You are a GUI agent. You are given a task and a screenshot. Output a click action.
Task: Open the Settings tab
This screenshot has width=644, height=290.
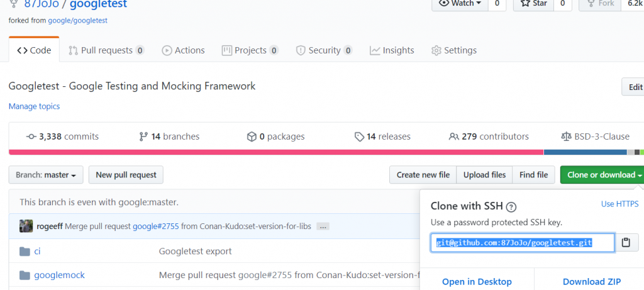[x=453, y=50]
